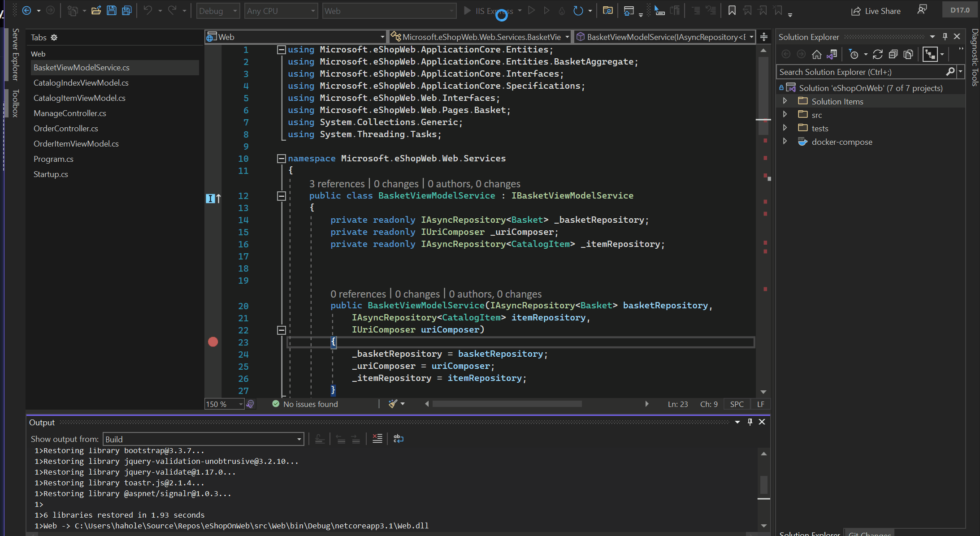Click the Live Share button
The image size is (980, 536).
[876, 11]
